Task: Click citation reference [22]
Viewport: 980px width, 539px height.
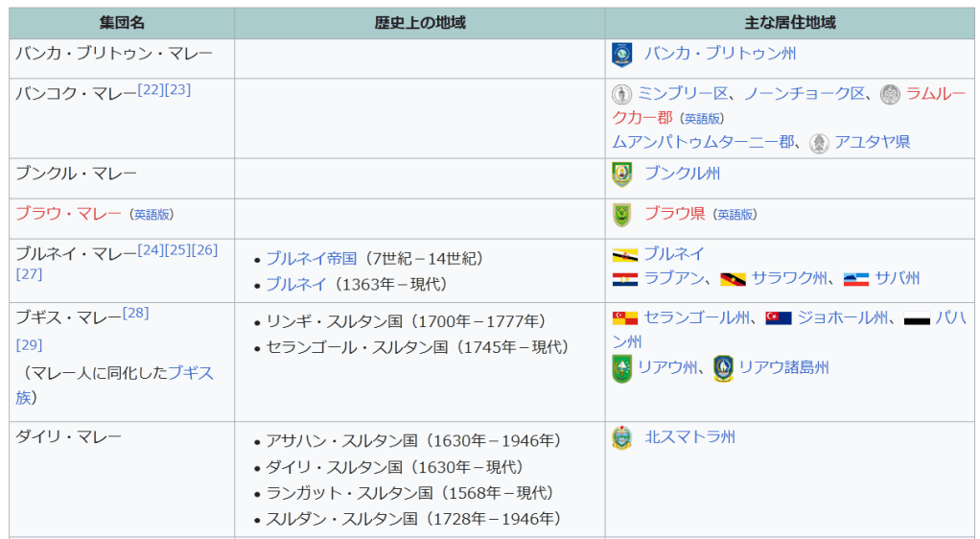Action: 151,89
